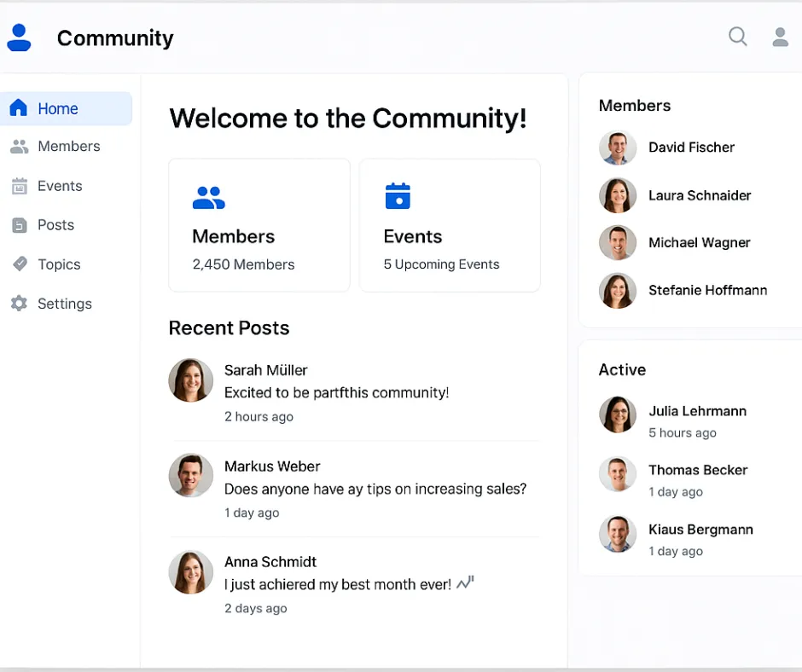Click the Topics tag icon in sidebar

click(20, 264)
